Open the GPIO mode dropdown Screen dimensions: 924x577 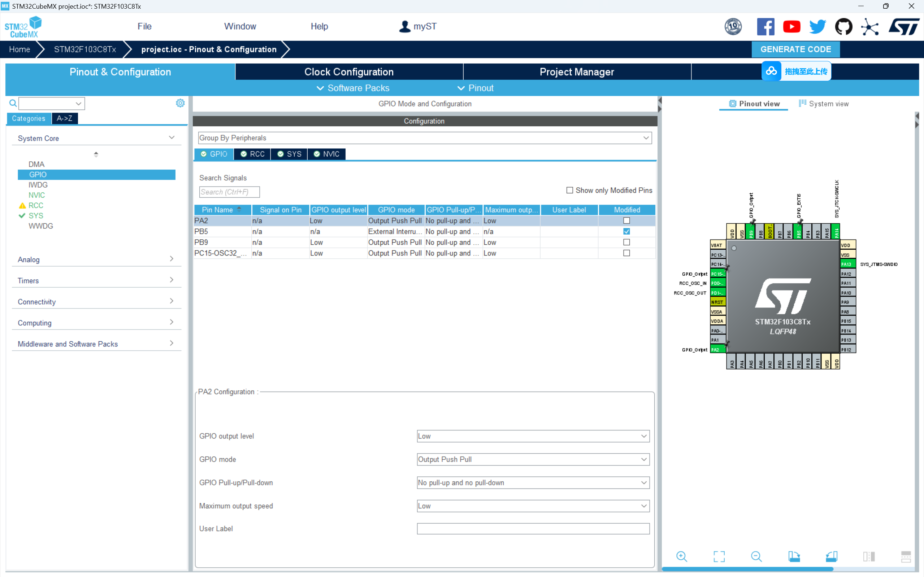533,459
